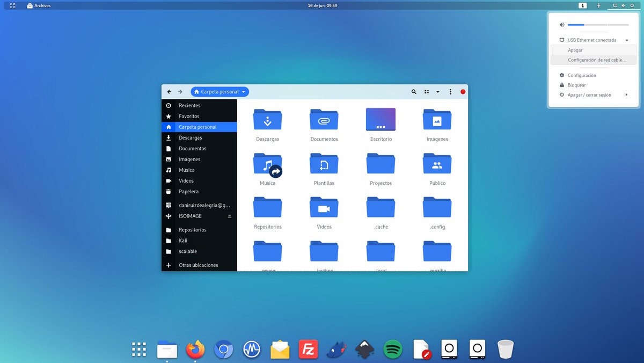Viewport: 644px width, 363px height.
Task: Open the system monitor in the dock
Action: point(251,350)
